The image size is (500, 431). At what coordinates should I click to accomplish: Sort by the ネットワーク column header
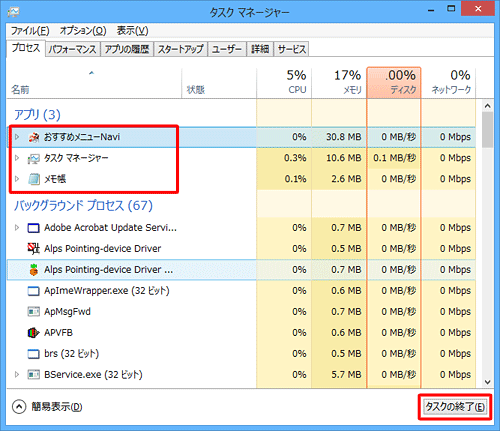pos(448,83)
